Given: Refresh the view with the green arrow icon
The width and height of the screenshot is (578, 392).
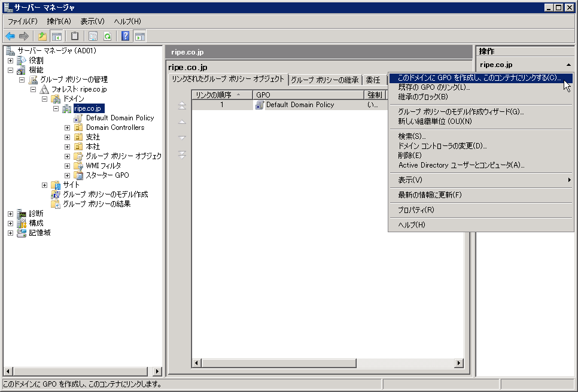Looking at the screenshot, I should [x=107, y=36].
